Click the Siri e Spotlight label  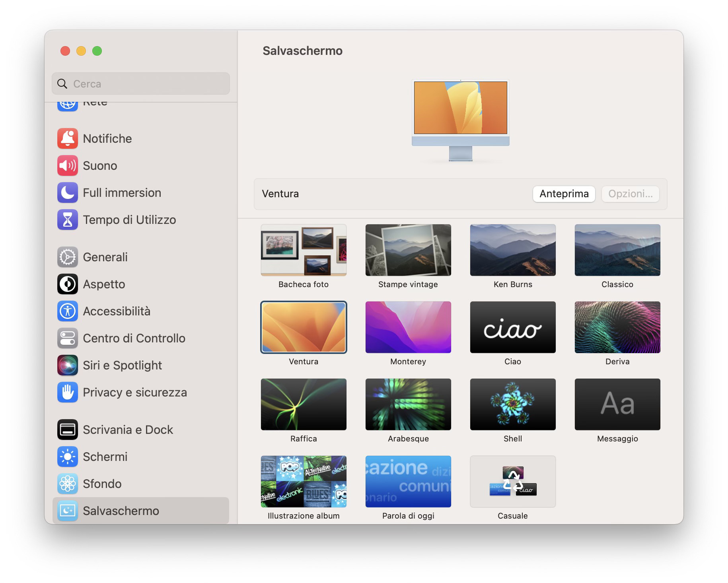pyautogui.click(x=123, y=365)
